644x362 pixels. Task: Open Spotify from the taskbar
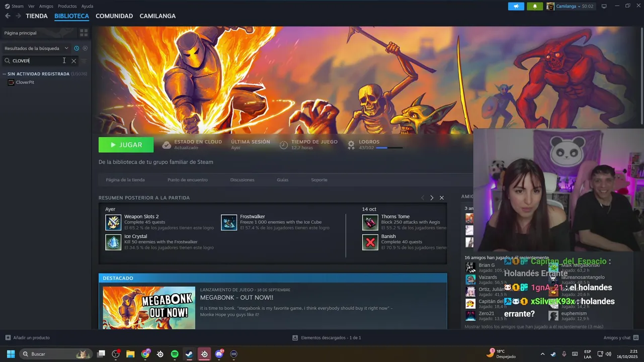175,354
